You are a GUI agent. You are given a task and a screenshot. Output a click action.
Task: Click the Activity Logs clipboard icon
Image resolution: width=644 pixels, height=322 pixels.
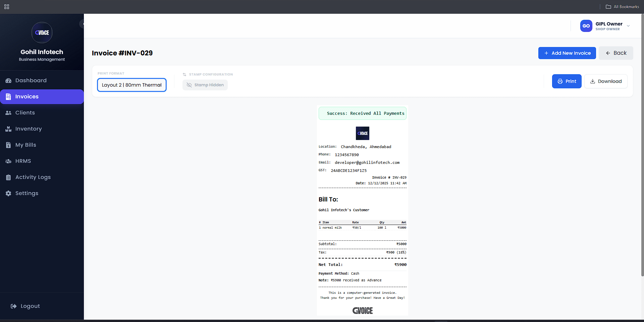(x=8, y=177)
